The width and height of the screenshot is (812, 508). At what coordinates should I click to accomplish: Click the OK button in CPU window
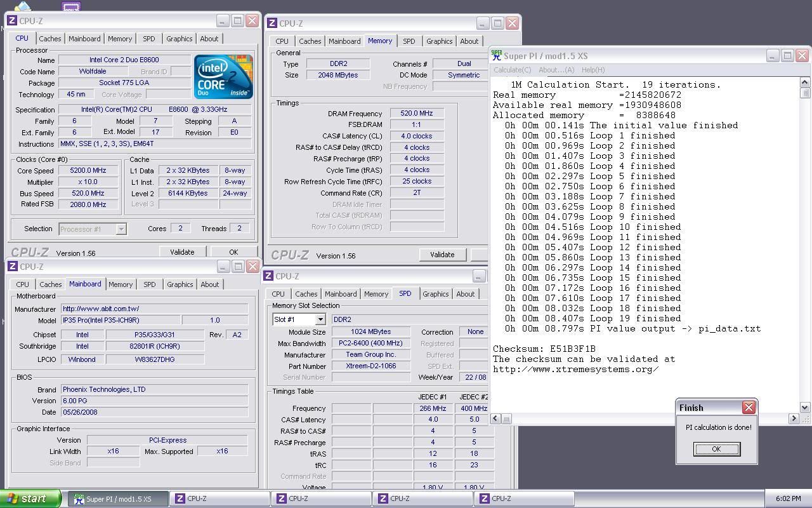tap(233, 252)
